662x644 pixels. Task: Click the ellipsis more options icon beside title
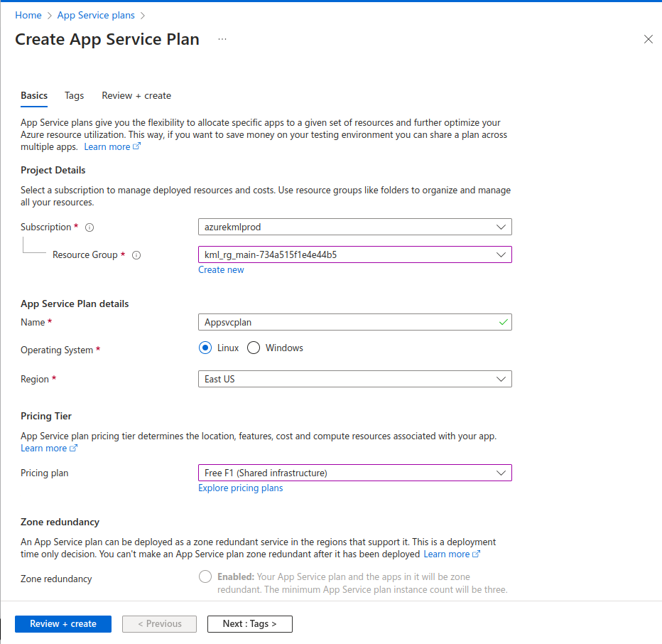[222, 39]
